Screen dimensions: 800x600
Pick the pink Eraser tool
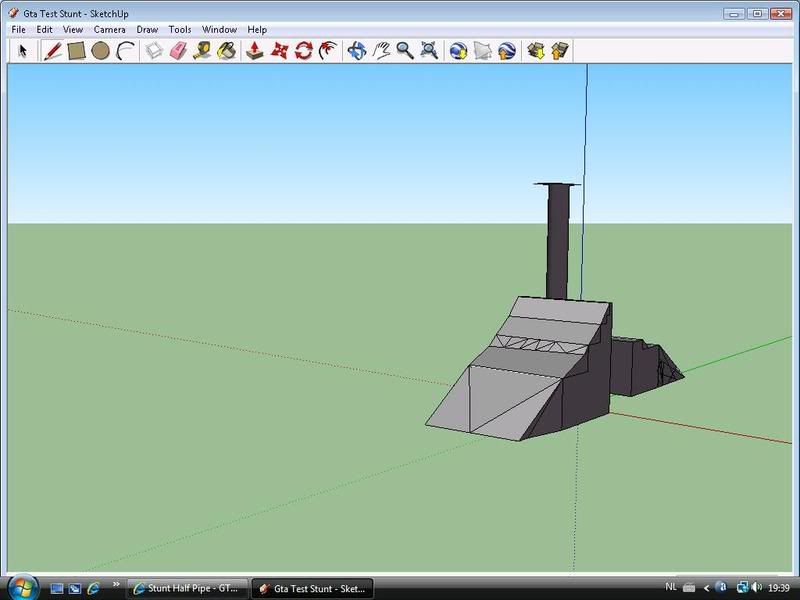point(178,51)
